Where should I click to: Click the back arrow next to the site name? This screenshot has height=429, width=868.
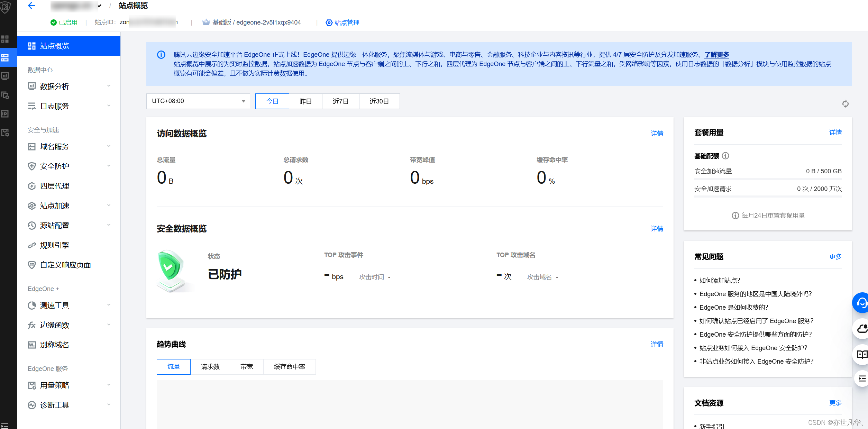pos(31,6)
